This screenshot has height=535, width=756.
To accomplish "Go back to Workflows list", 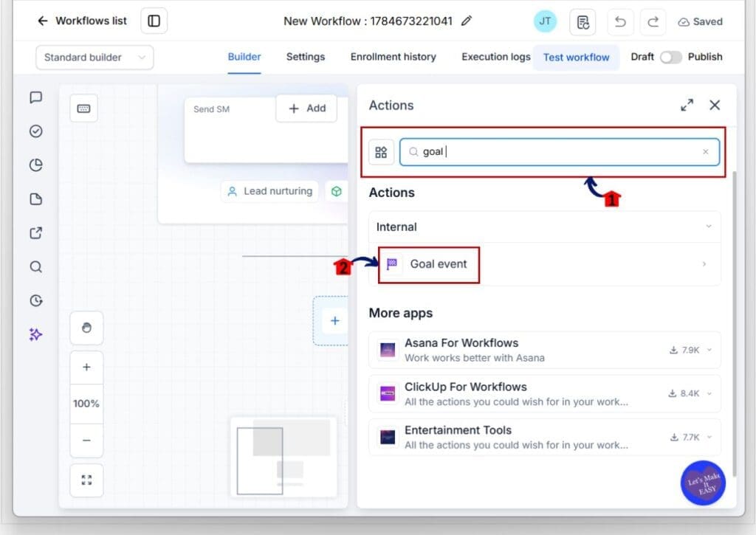I will coord(82,21).
